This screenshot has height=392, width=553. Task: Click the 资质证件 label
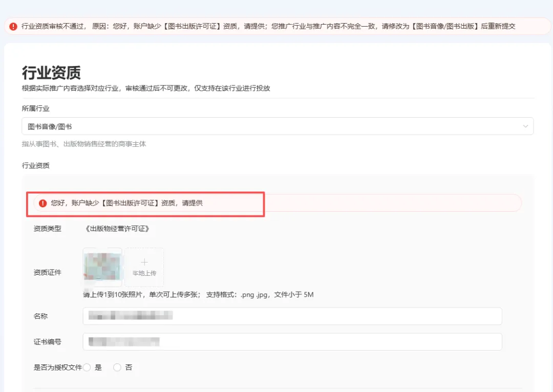(47, 272)
